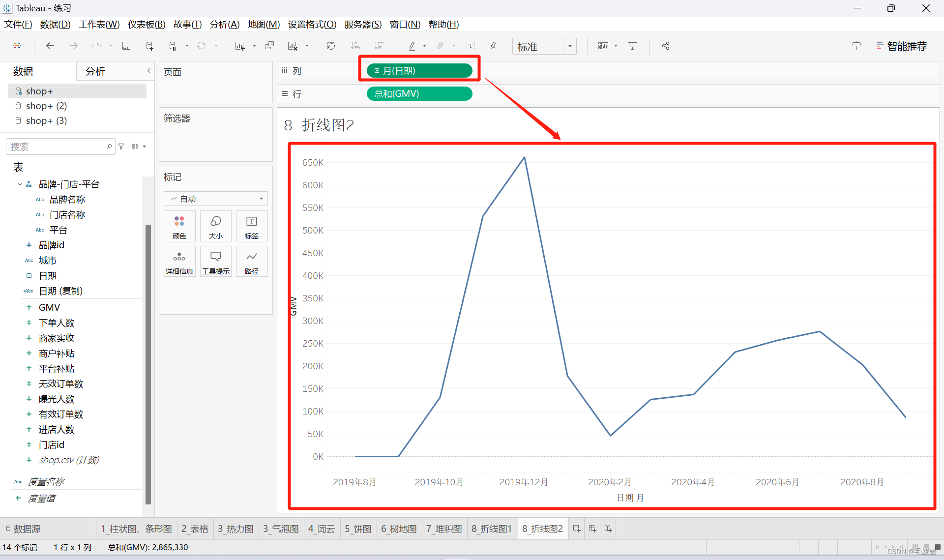The width and height of the screenshot is (944, 560).
Task: Click the Swap Rows and Columns icon
Action: [x=331, y=46]
